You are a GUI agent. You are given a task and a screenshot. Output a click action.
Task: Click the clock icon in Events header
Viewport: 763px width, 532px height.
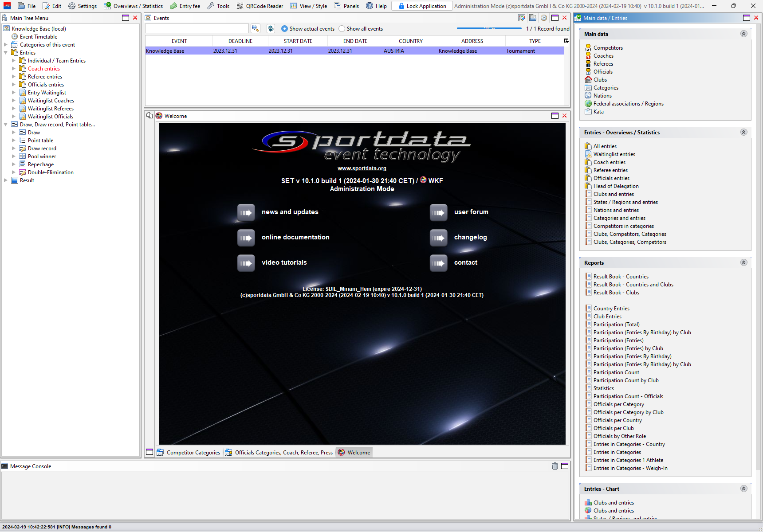(544, 18)
